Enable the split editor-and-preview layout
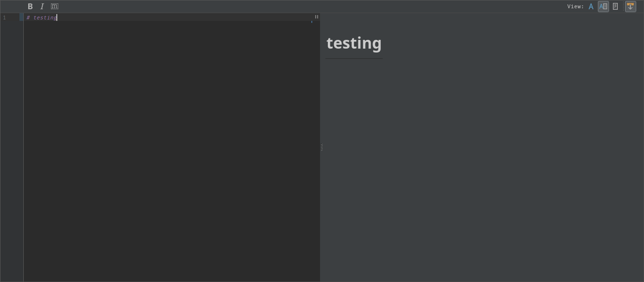Image resolution: width=644 pixels, height=282 pixels. (x=603, y=6)
